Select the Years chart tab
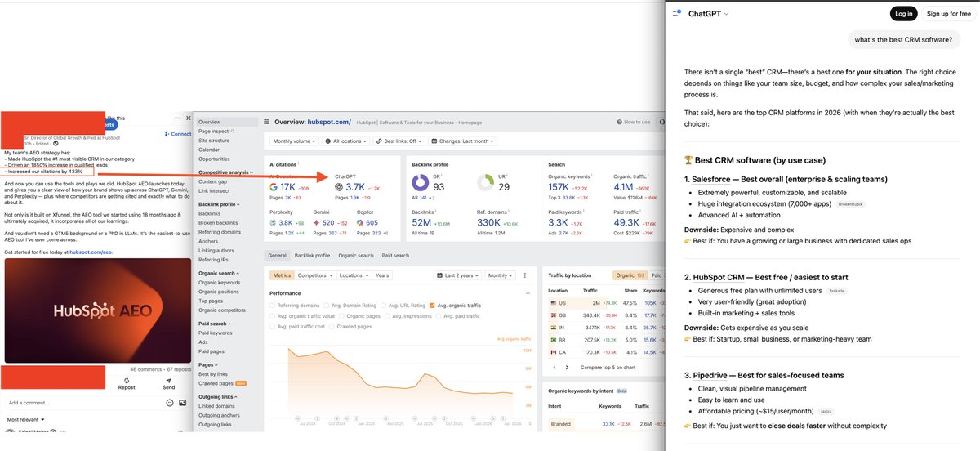Image resolution: width=980 pixels, height=451 pixels. [382, 275]
